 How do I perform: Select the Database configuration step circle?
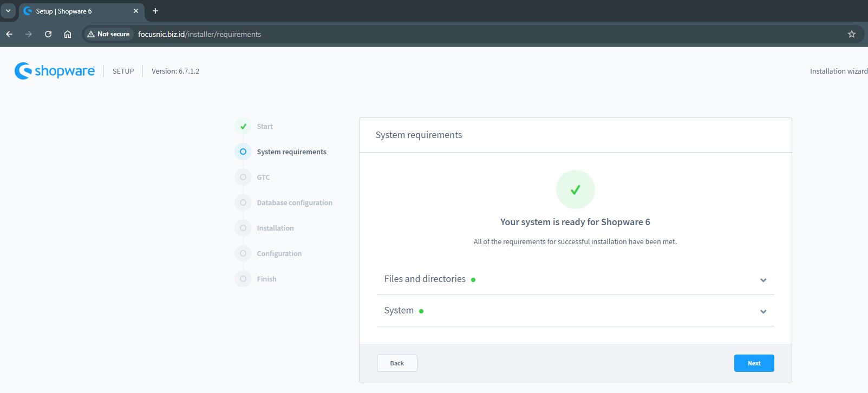(x=243, y=202)
